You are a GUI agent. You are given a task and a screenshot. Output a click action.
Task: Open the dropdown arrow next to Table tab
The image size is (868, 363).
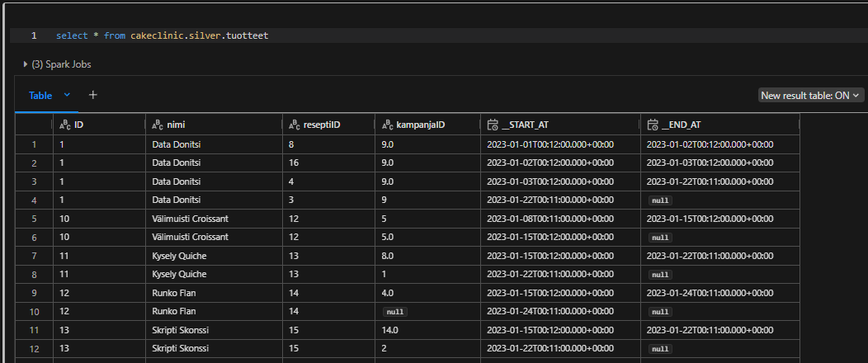[67, 95]
